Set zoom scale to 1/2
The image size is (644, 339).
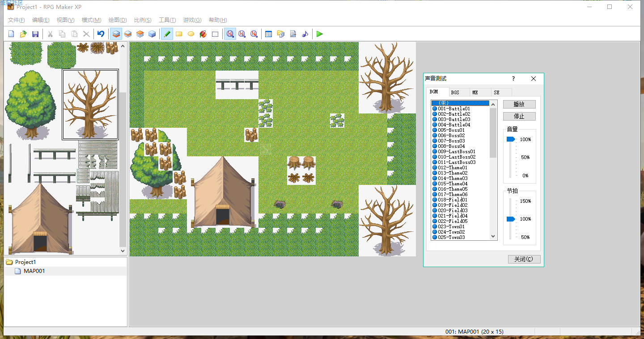[x=242, y=34]
